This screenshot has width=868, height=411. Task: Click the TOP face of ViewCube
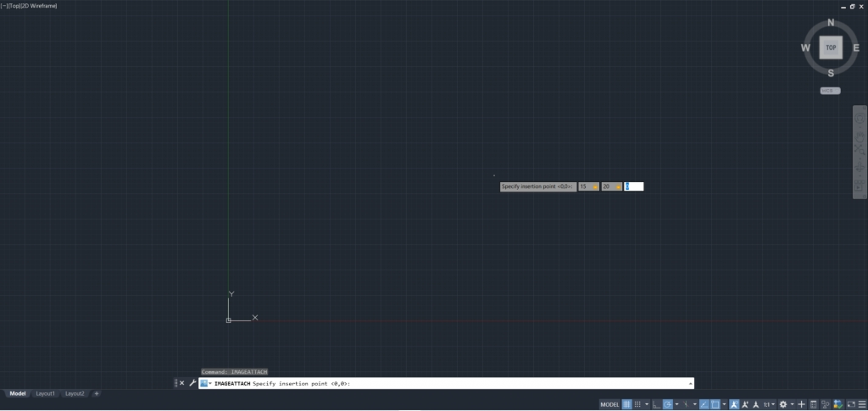(831, 47)
